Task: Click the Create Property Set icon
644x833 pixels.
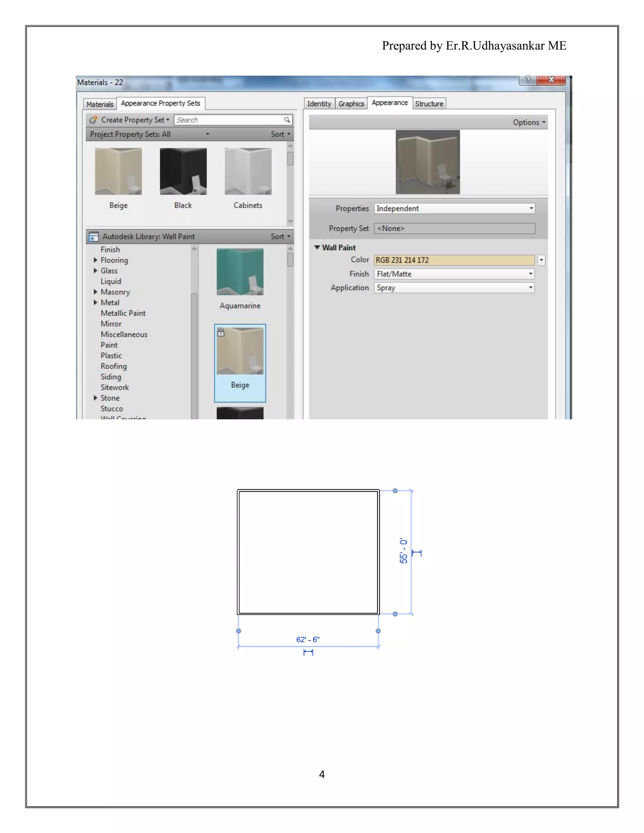Action: [x=93, y=120]
